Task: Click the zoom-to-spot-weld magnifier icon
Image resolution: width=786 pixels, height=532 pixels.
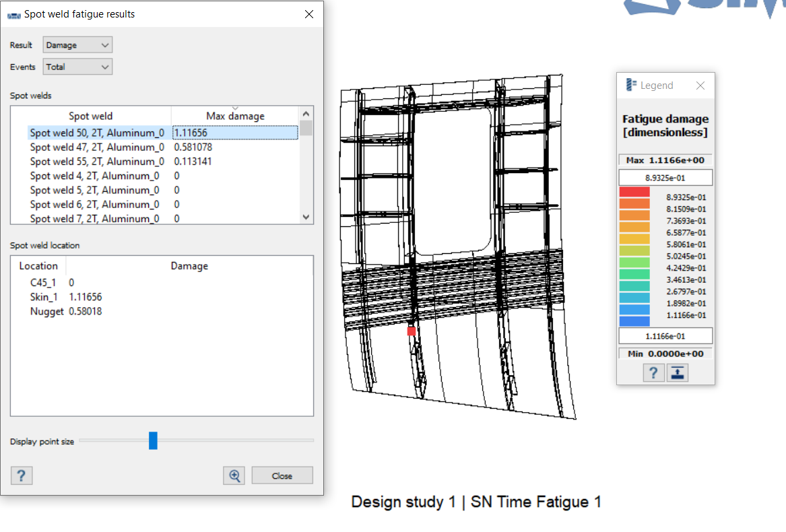Action: (x=234, y=475)
